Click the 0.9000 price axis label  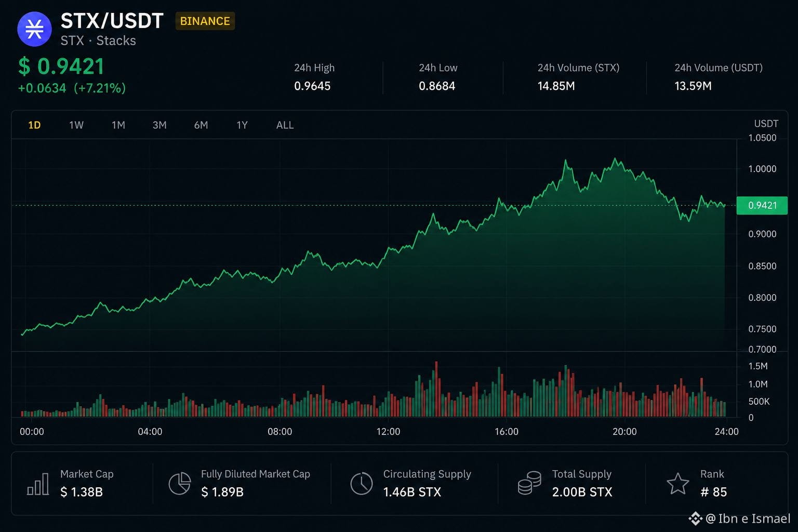click(x=762, y=234)
